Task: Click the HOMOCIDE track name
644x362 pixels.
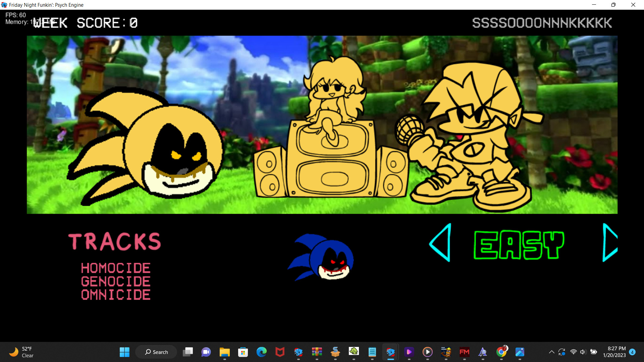Action: 116,268
